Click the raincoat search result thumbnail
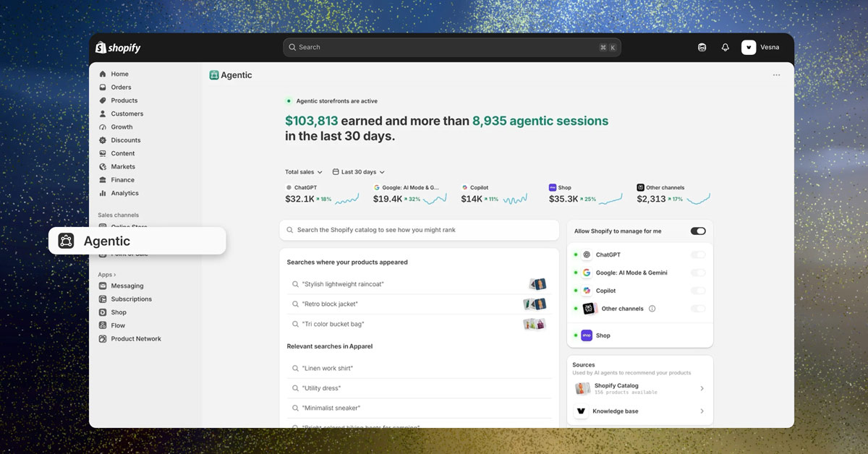Screen dimensions: 868x454 click(537, 284)
